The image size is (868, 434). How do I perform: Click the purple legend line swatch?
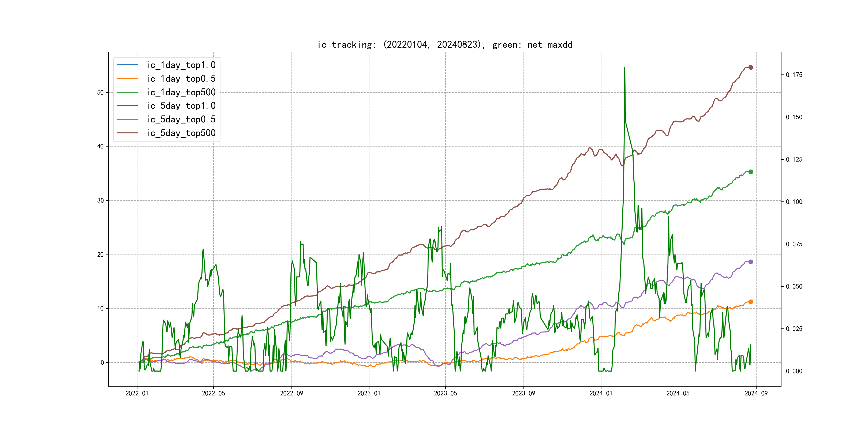coord(128,119)
